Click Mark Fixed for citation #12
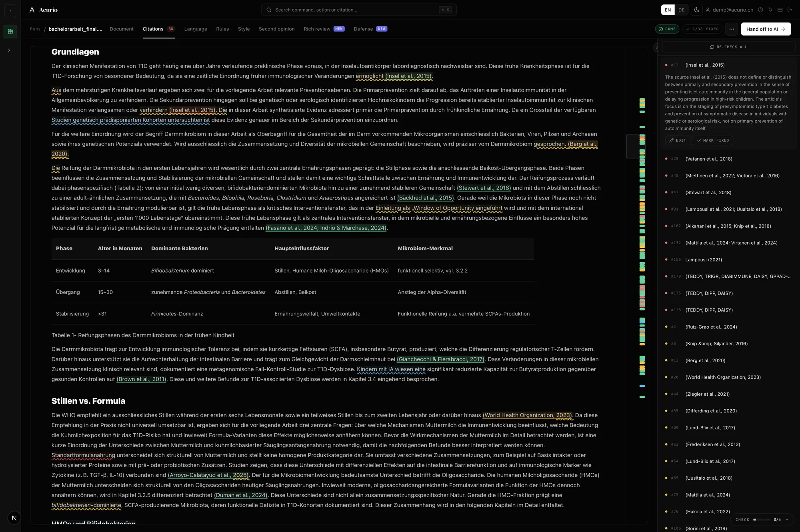Viewport: 800px width, 532px height. (x=713, y=140)
